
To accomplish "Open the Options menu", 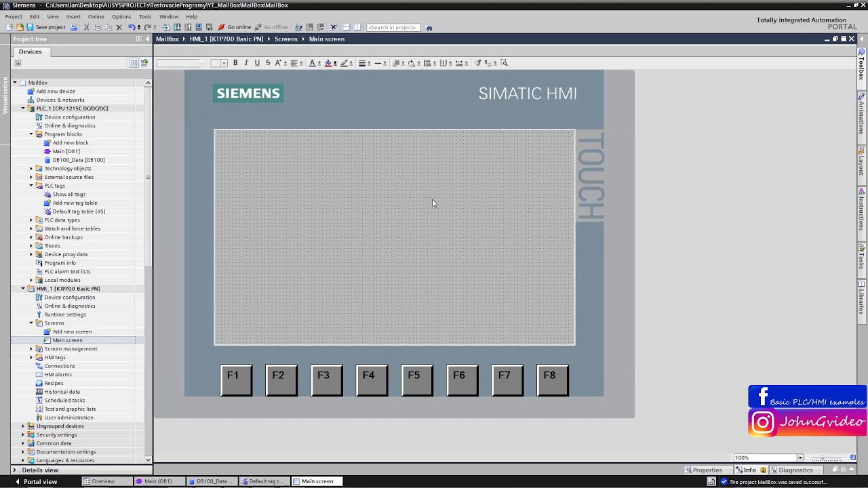I will click(121, 16).
